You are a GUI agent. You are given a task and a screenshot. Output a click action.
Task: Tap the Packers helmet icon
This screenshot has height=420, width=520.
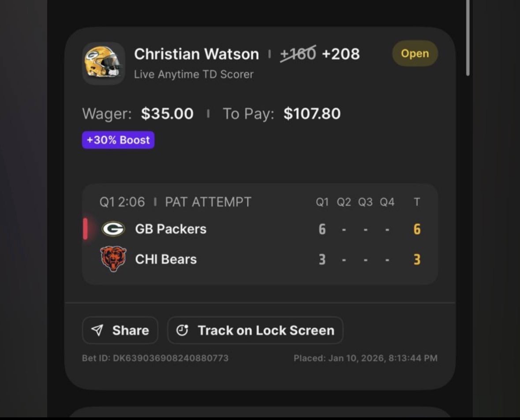pyautogui.click(x=104, y=63)
